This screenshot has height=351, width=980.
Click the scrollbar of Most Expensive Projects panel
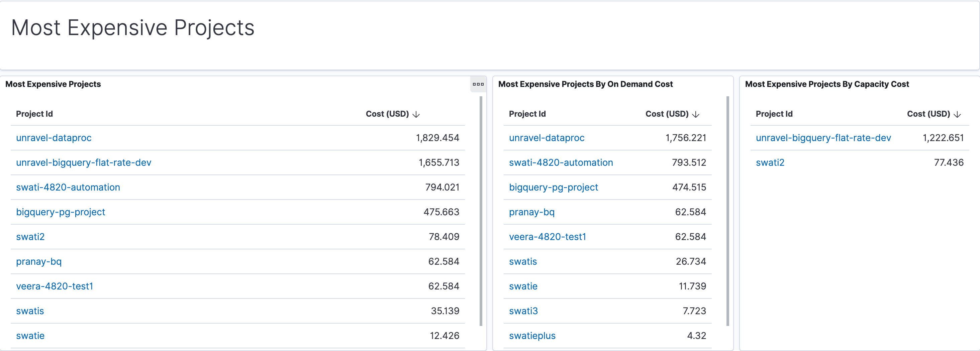click(481, 211)
